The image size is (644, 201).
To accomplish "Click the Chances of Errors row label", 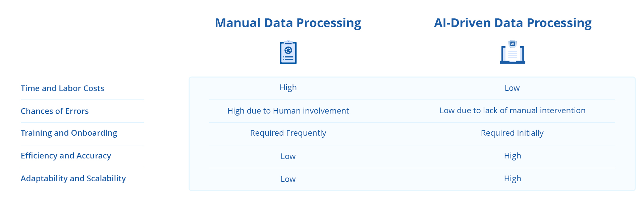I will click(55, 111).
